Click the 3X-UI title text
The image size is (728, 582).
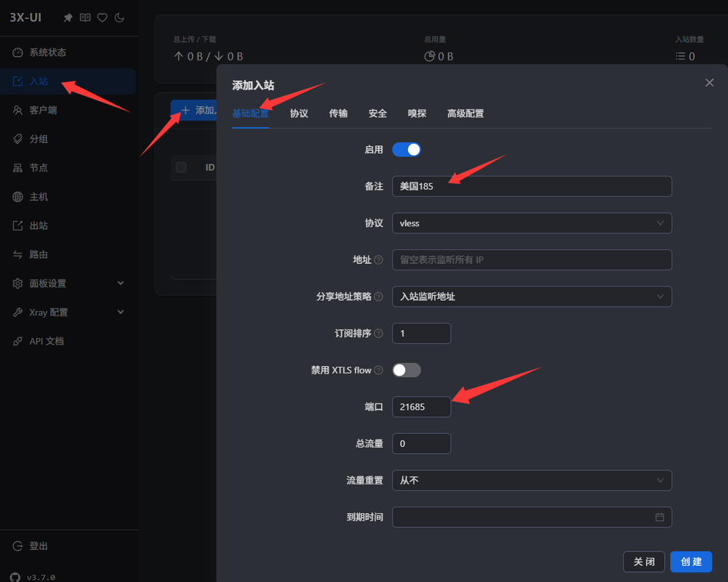[26, 18]
